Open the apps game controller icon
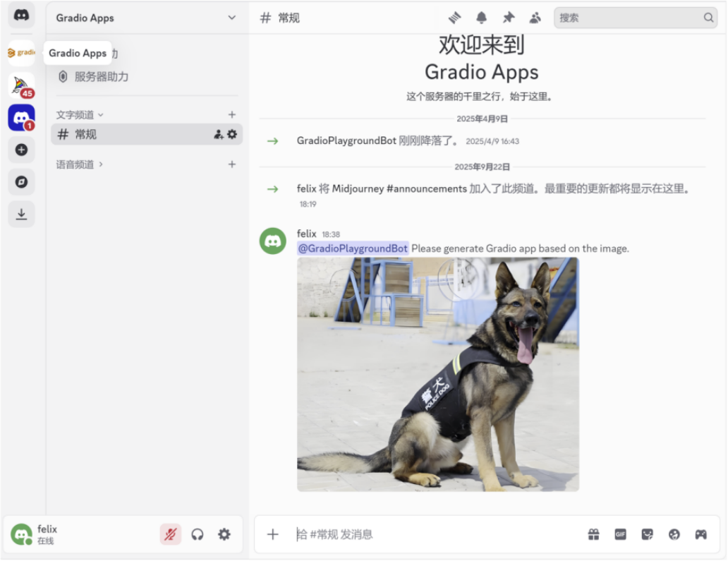Image resolution: width=728 pixels, height=561 pixels. pos(701,534)
